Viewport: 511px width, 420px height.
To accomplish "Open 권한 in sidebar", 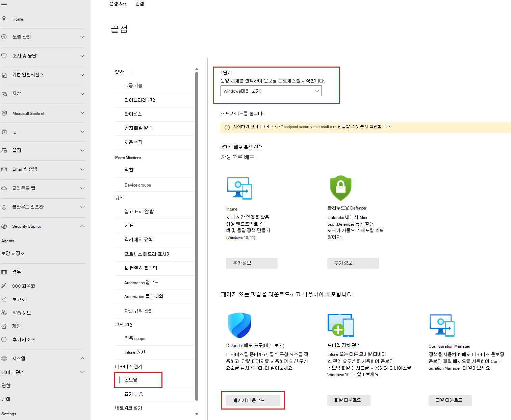I will [6, 385].
